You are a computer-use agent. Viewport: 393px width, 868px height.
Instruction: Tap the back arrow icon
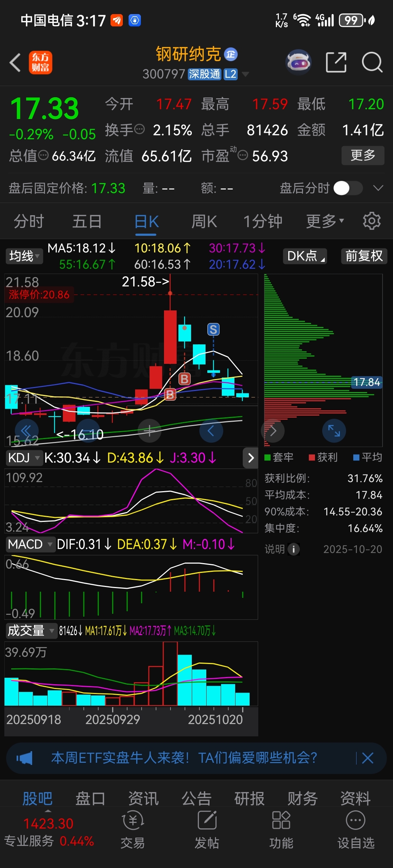[15, 63]
